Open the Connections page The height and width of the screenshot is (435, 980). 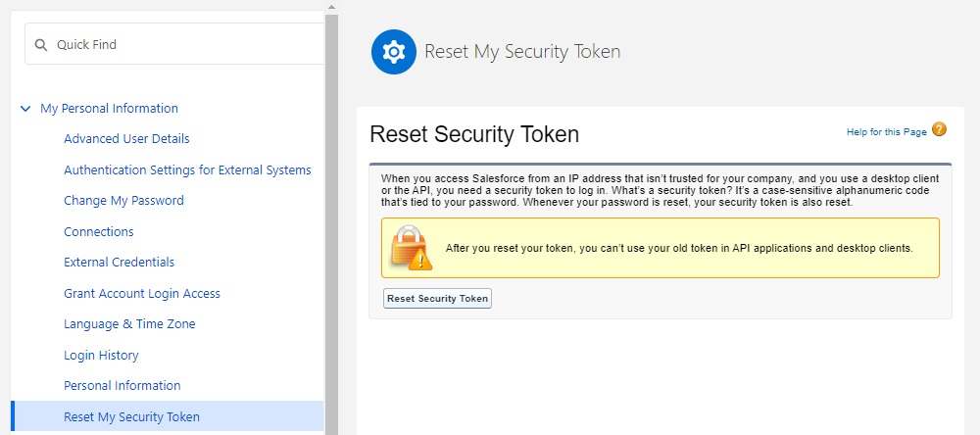pyautogui.click(x=99, y=232)
